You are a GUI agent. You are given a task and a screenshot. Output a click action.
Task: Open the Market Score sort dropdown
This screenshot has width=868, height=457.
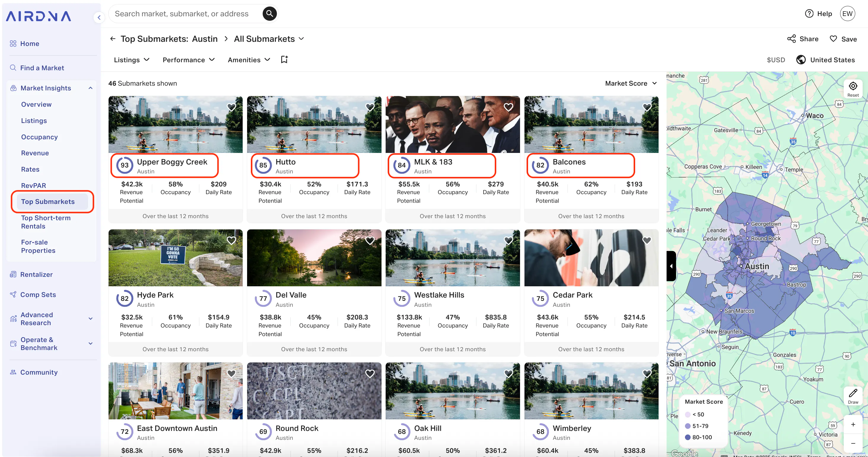pyautogui.click(x=631, y=83)
